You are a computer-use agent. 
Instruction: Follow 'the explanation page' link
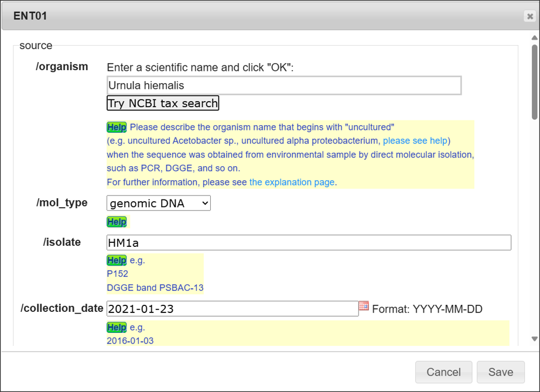tap(292, 182)
